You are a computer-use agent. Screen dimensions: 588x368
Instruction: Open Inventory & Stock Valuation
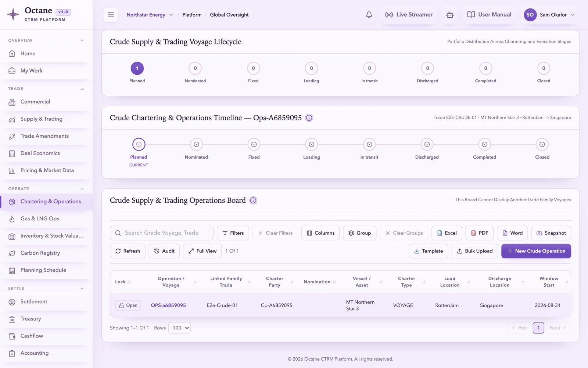(x=46, y=236)
